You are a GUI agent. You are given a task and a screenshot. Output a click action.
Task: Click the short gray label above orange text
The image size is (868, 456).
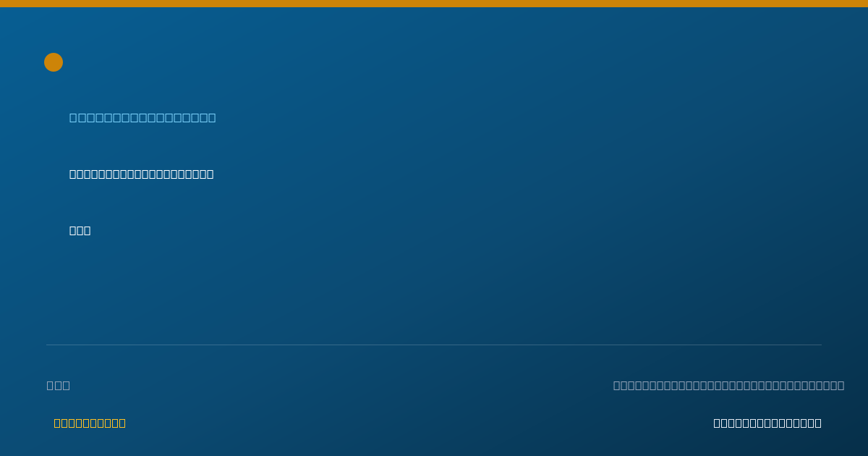tap(59, 385)
